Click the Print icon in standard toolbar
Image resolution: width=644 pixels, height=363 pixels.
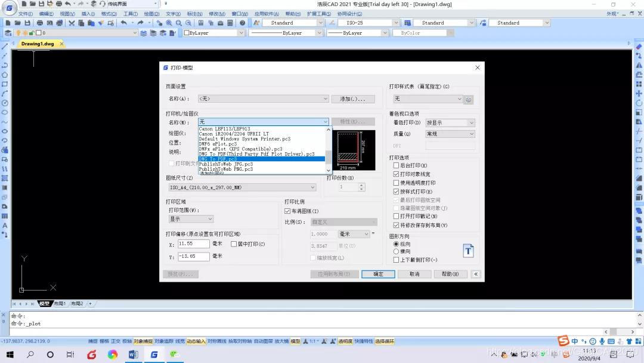click(40, 23)
